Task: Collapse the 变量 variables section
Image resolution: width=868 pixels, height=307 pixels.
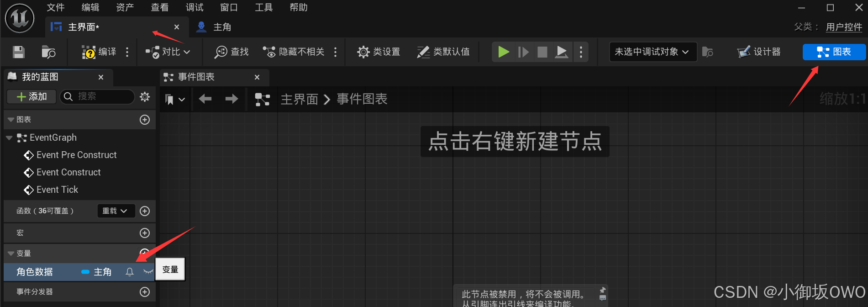Action: point(11,254)
